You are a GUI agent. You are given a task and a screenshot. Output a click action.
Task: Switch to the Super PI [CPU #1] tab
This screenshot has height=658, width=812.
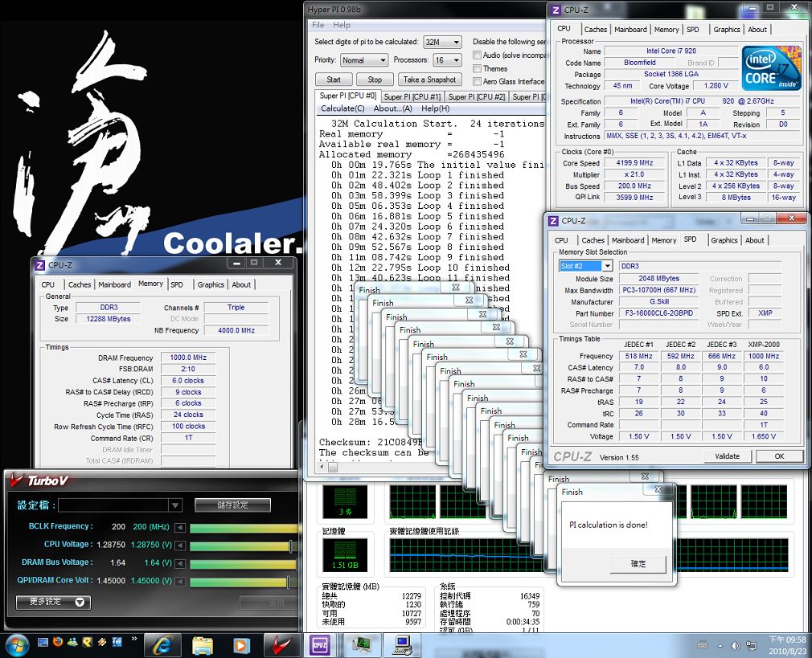coord(412,96)
